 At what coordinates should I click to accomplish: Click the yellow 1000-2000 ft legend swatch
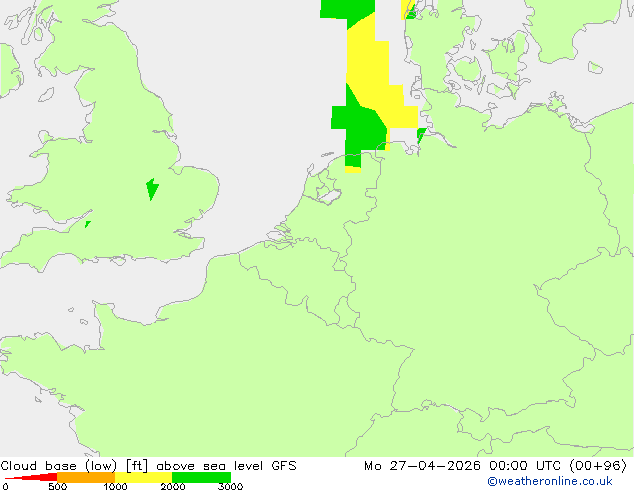coord(144,477)
